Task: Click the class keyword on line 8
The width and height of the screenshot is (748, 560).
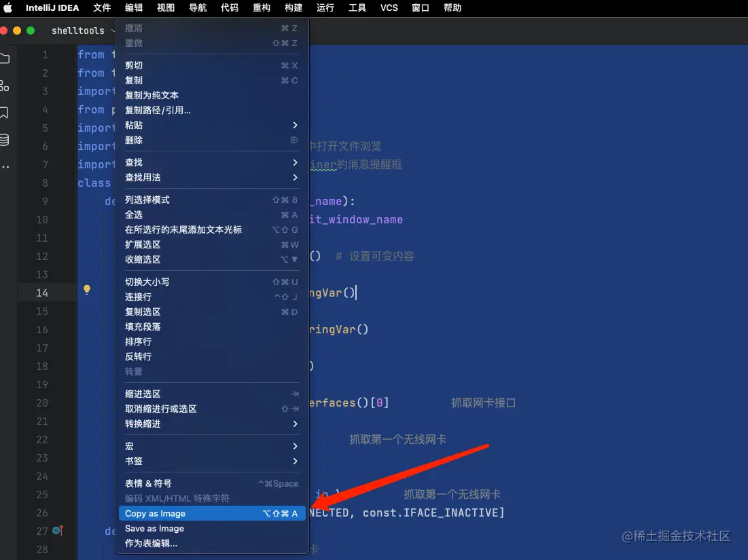Action: [94, 183]
